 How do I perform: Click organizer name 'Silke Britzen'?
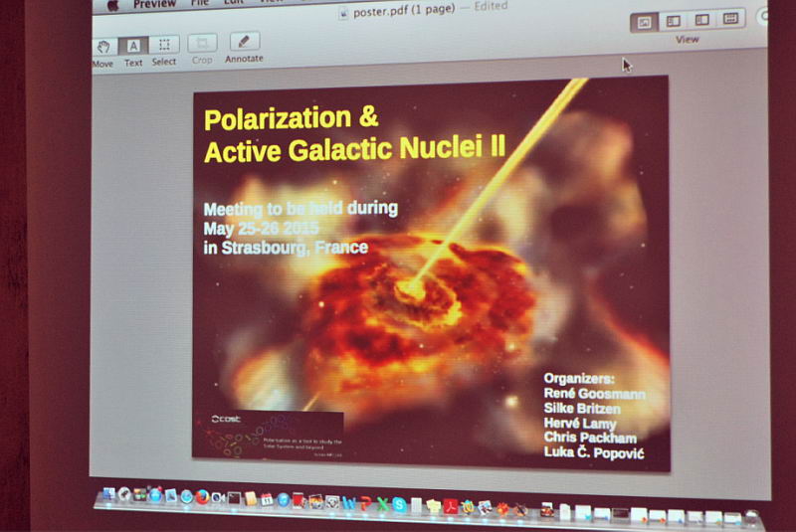click(x=582, y=409)
